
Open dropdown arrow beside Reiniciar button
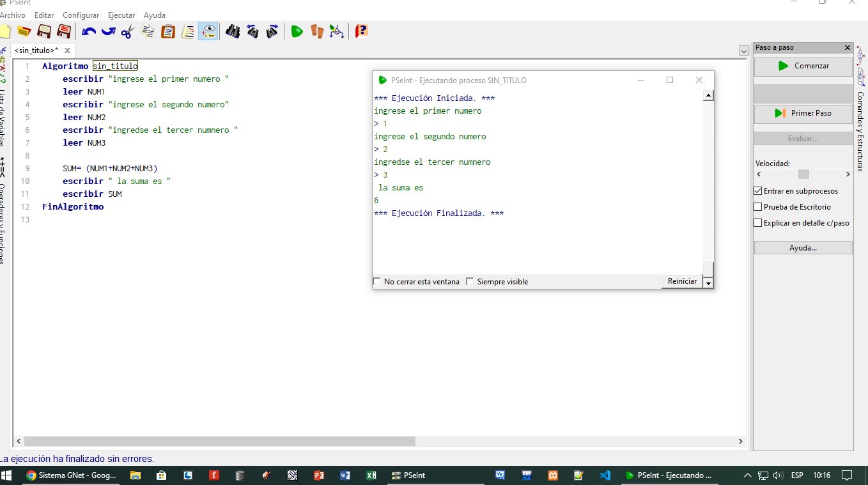[708, 282]
